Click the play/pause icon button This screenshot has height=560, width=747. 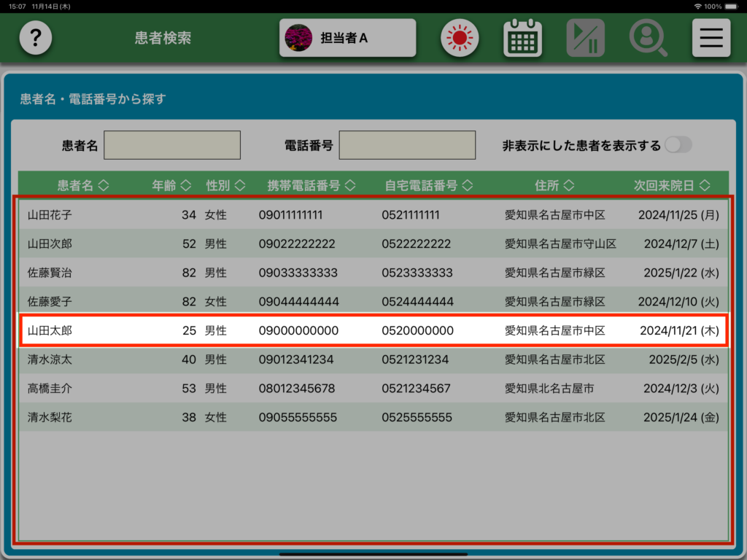(x=585, y=38)
